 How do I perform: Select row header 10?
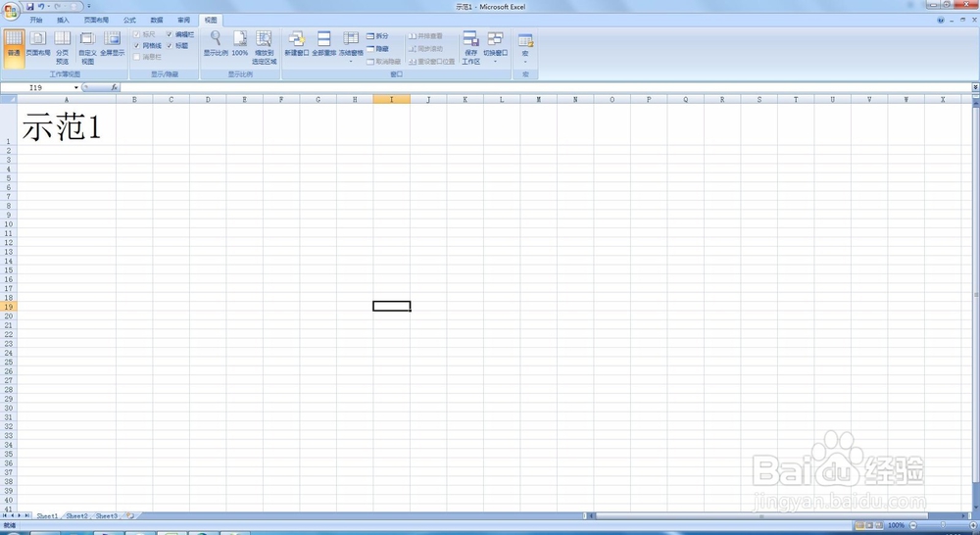tap(9, 224)
